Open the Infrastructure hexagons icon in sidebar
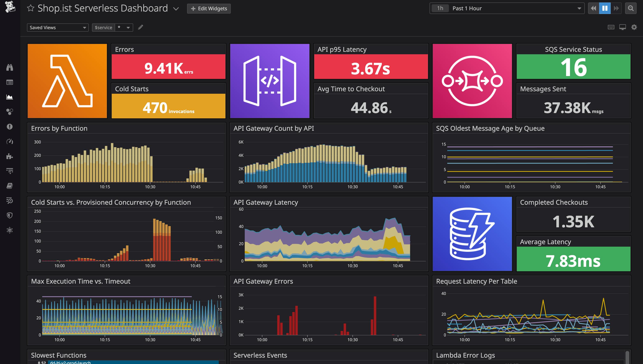Viewport: 643px width, 364px height. coord(9,112)
